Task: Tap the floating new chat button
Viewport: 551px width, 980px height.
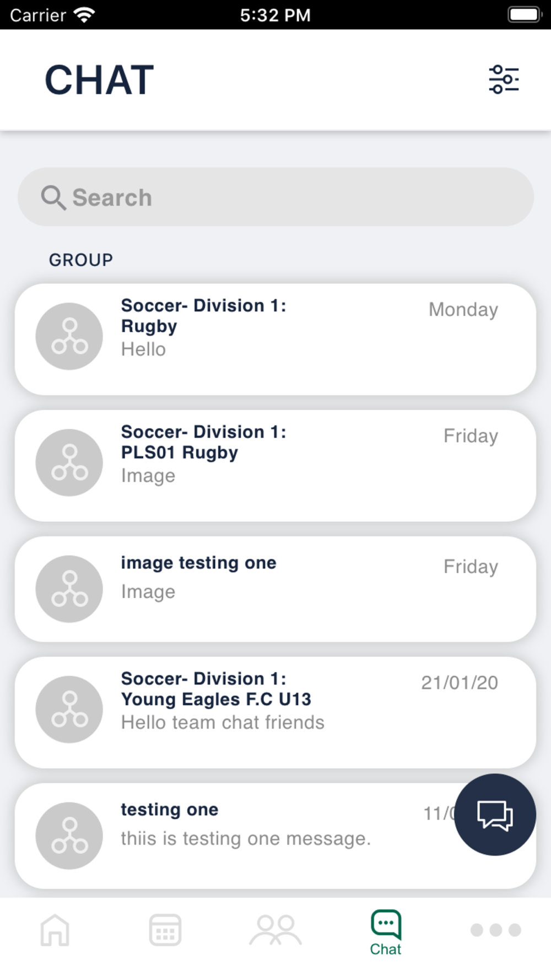Action: click(x=495, y=815)
